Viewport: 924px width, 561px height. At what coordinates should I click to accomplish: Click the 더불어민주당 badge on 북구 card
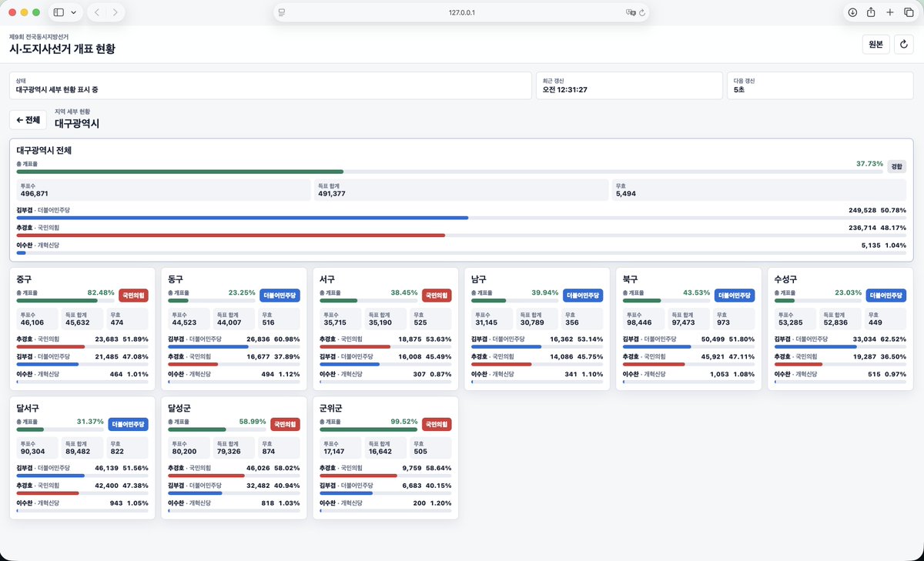[735, 296]
